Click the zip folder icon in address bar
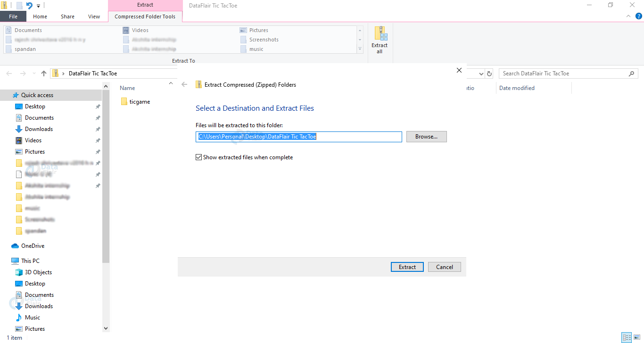The width and height of the screenshot is (644, 343). pos(56,73)
